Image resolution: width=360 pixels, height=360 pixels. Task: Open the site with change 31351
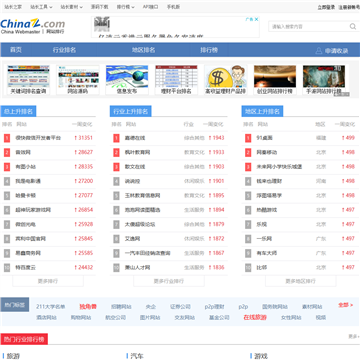coord(38,138)
